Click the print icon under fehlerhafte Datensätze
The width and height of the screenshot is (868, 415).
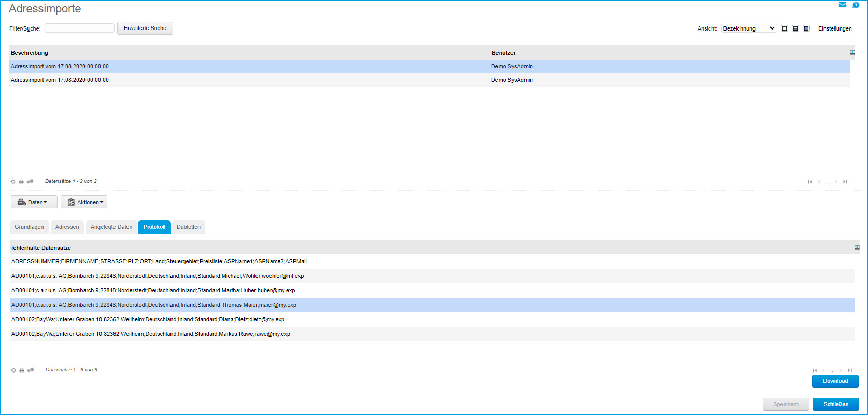pos(22,370)
